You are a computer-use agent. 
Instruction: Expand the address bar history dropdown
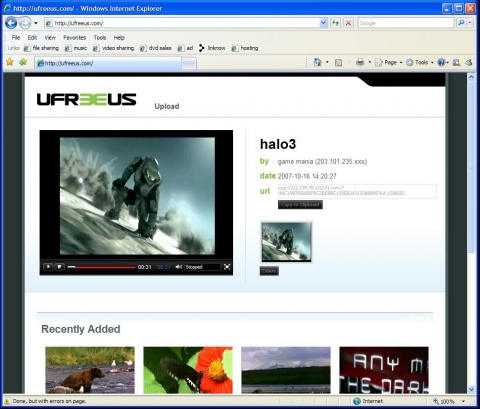(323, 23)
